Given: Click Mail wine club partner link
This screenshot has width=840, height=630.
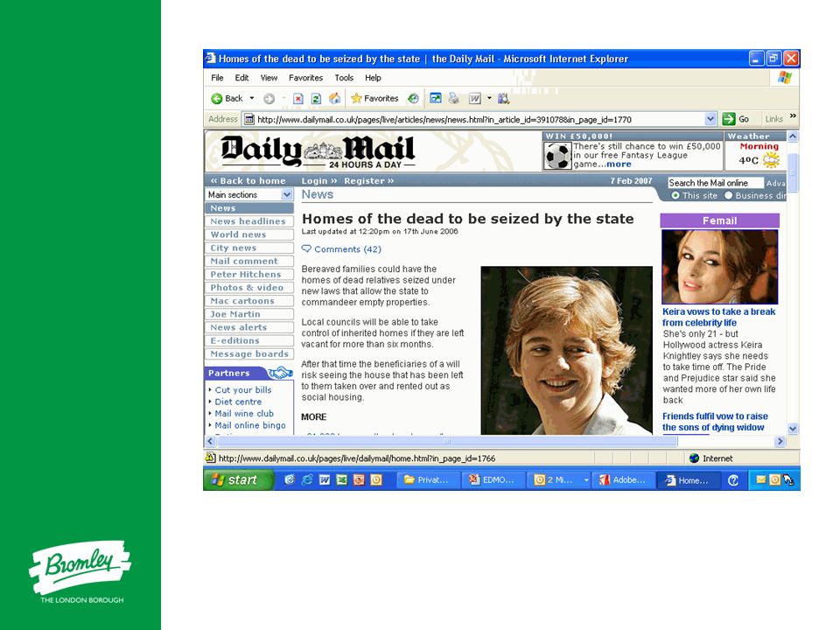Looking at the screenshot, I should click(244, 414).
